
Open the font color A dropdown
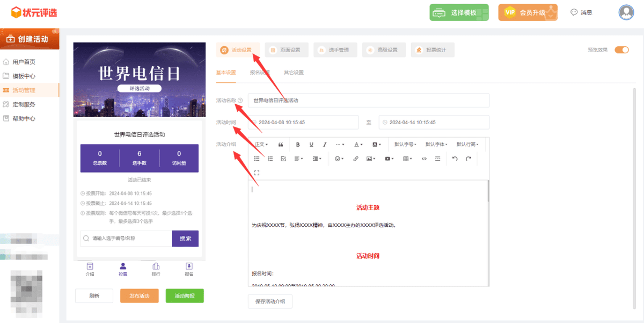[x=356, y=145]
